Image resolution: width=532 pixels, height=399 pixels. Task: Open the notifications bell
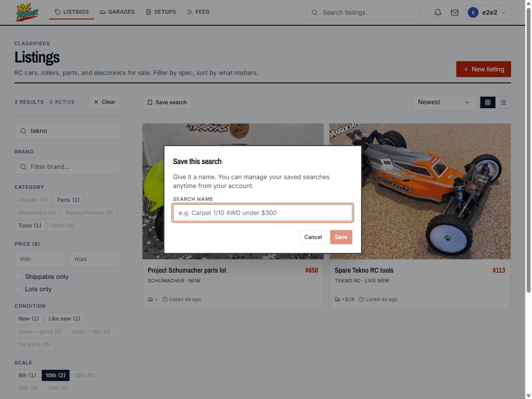click(x=438, y=12)
